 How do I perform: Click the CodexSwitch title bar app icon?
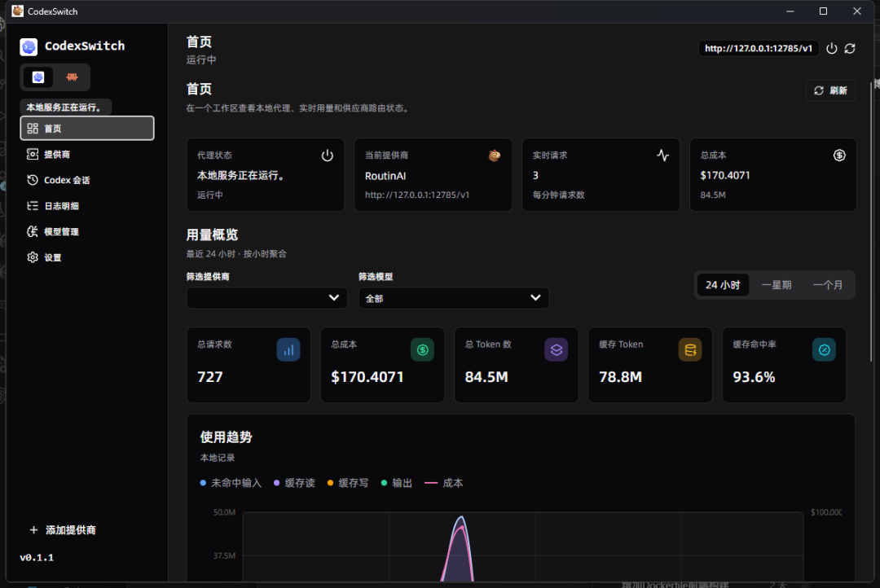coord(17,11)
